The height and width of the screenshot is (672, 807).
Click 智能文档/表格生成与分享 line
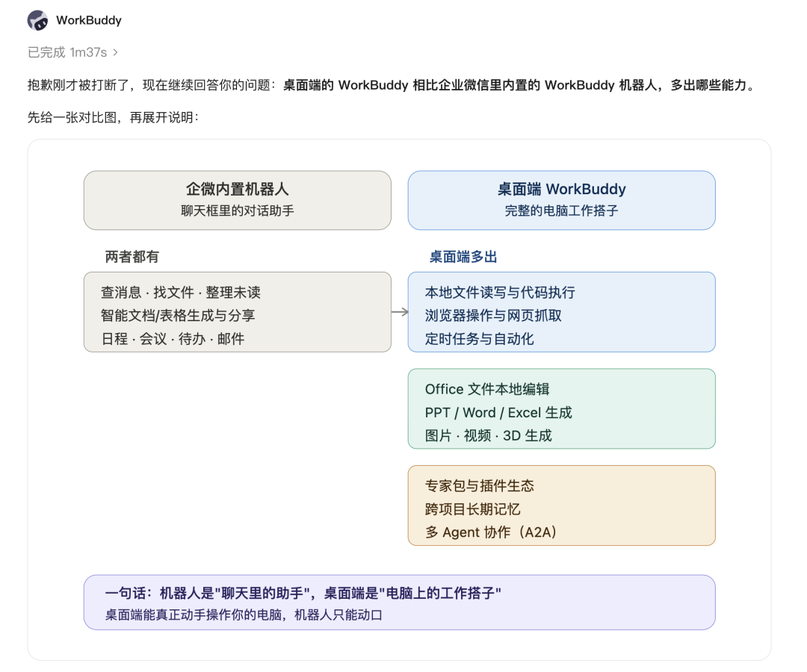click(178, 316)
